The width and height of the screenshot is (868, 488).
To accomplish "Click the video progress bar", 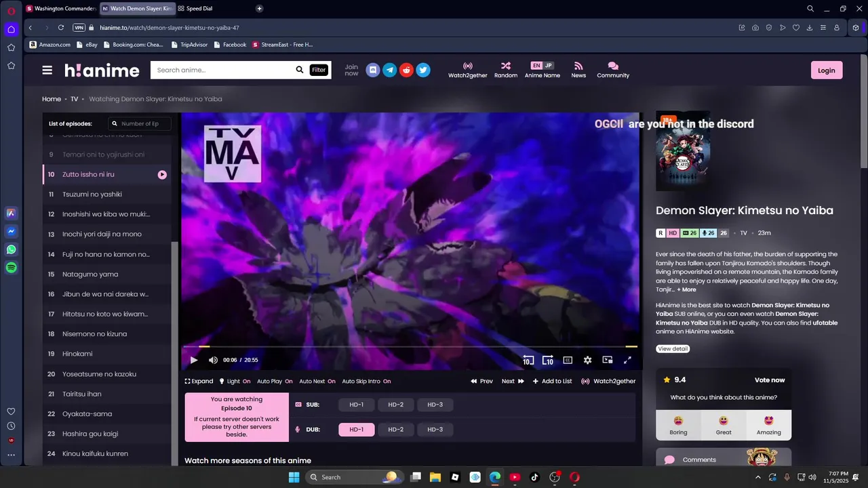I will (x=410, y=346).
